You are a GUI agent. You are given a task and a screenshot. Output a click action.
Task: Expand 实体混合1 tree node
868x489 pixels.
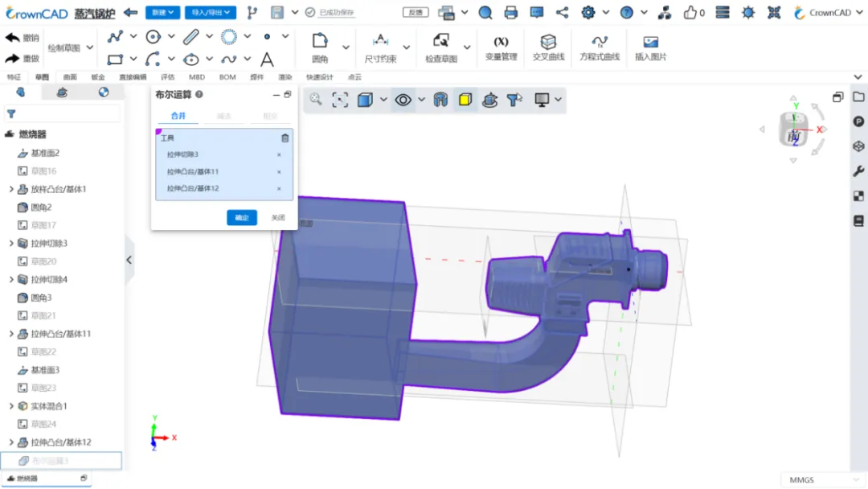(11, 406)
